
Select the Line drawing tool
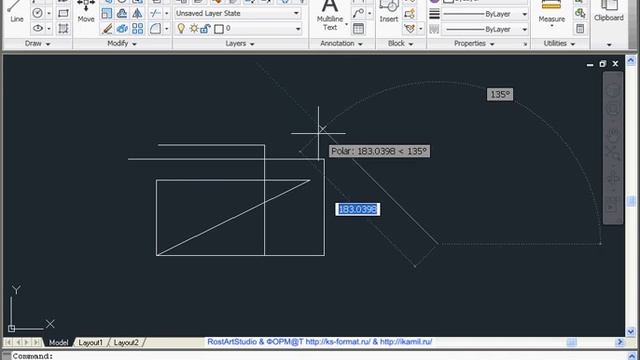(16, 11)
